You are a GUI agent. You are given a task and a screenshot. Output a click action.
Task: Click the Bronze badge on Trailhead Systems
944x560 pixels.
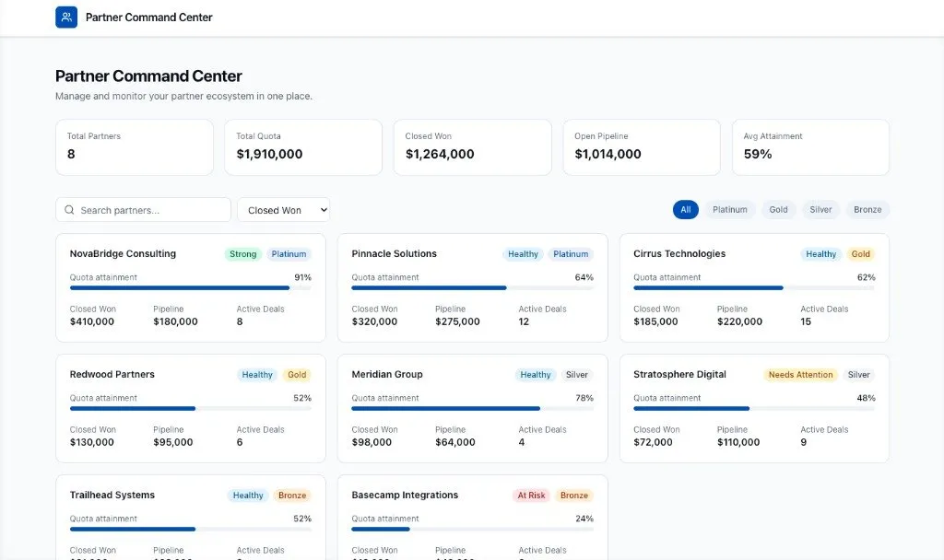tap(292, 495)
